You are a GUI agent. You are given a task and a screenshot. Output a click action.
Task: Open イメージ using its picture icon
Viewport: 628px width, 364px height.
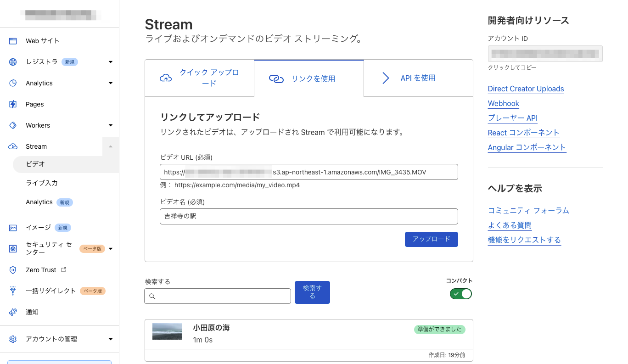(x=13, y=227)
